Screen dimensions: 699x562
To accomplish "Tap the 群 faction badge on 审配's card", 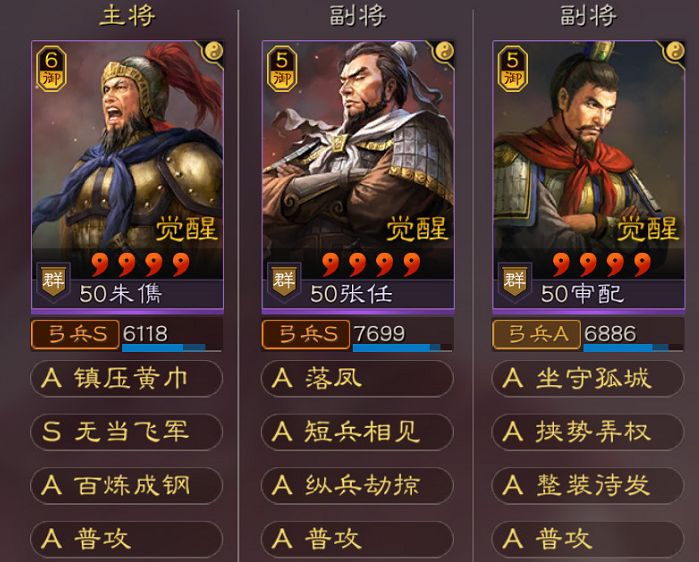I will [x=514, y=281].
